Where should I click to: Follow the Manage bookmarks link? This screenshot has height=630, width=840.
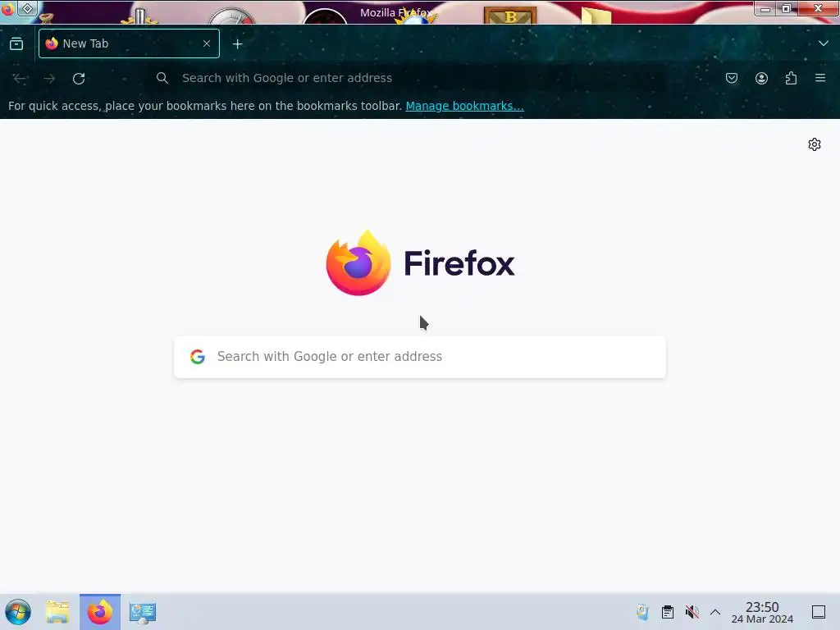pos(464,106)
